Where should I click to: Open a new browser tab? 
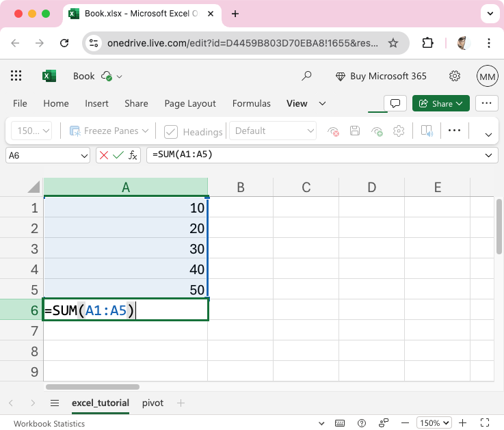235,14
